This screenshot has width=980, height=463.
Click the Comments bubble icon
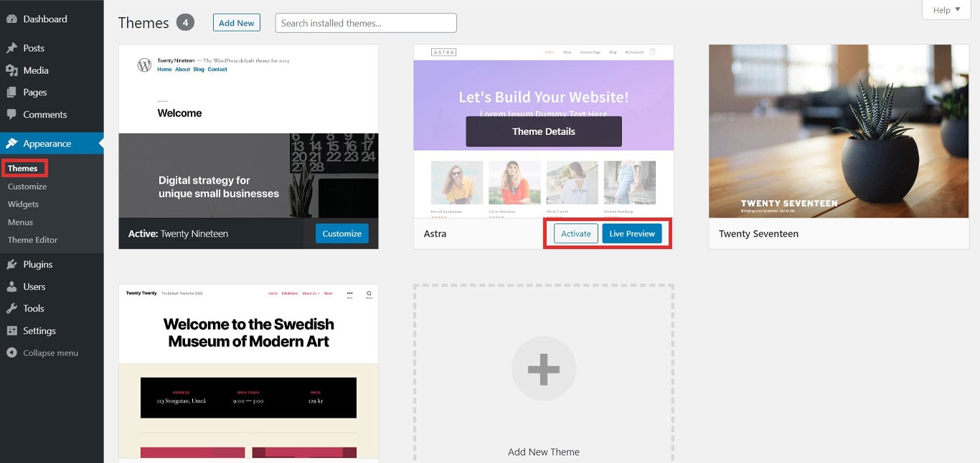click(x=11, y=115)
